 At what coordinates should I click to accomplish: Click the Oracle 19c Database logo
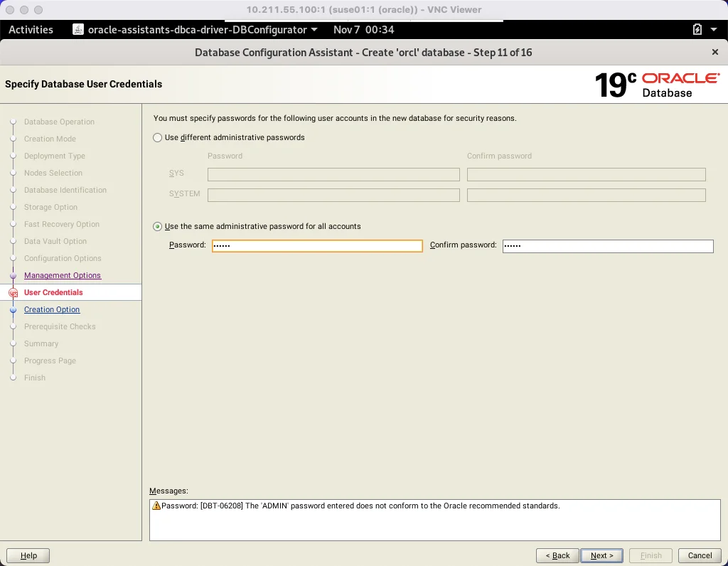[657, 85]
